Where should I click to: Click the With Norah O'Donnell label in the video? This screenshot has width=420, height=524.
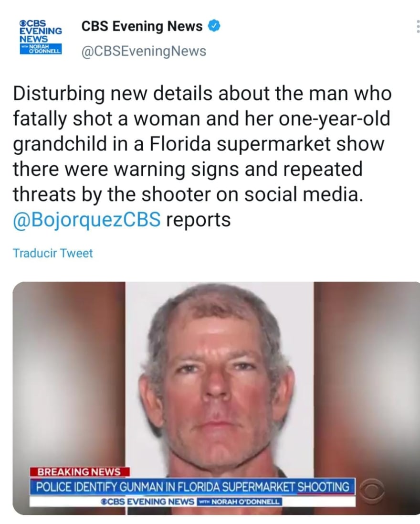point(240,502)
